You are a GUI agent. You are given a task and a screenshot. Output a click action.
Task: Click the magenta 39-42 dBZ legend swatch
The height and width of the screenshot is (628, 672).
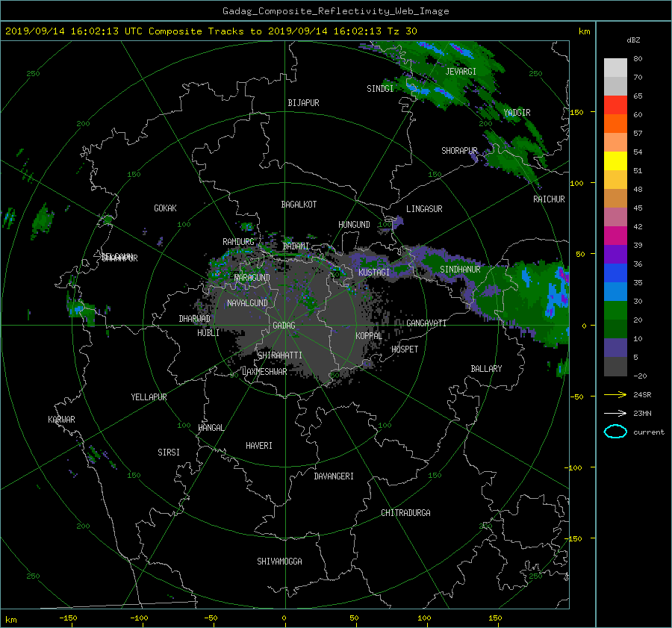(x=615, y=235)
